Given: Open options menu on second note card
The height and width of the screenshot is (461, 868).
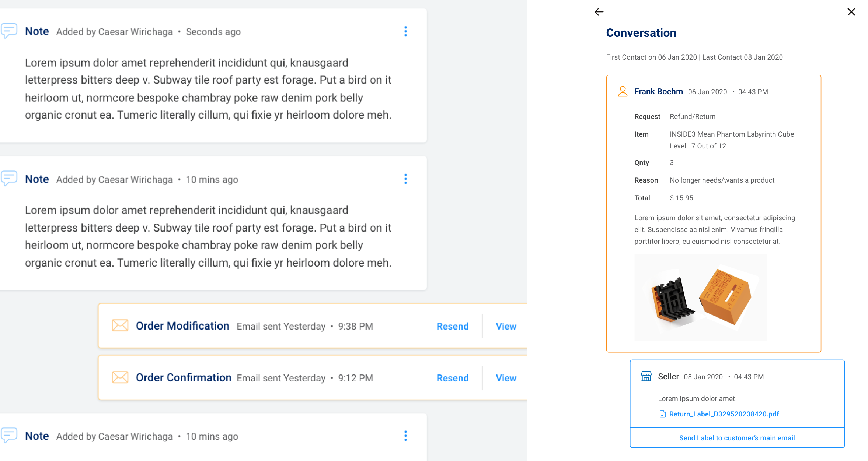Looking at the screenshot, I should coord(405,179).
